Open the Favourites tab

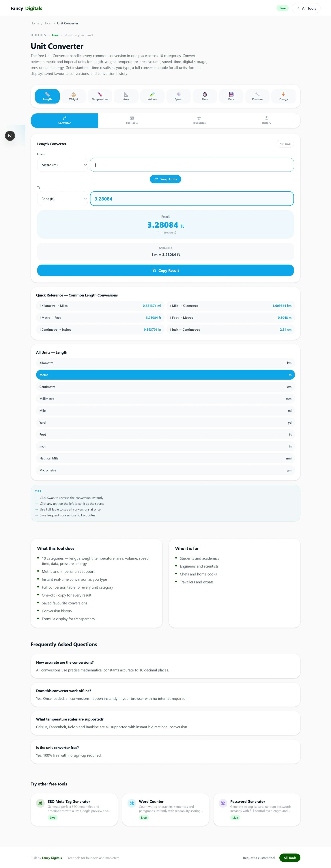coord(199,121)
